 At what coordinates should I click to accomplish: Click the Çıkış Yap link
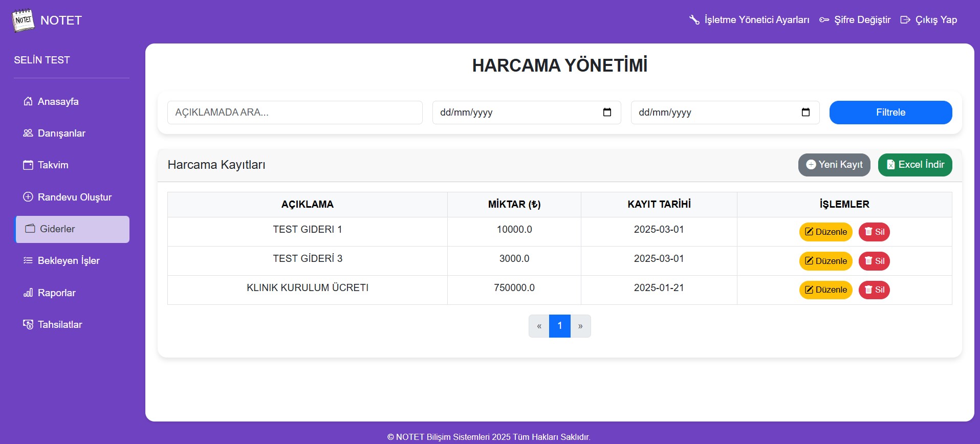929,20
